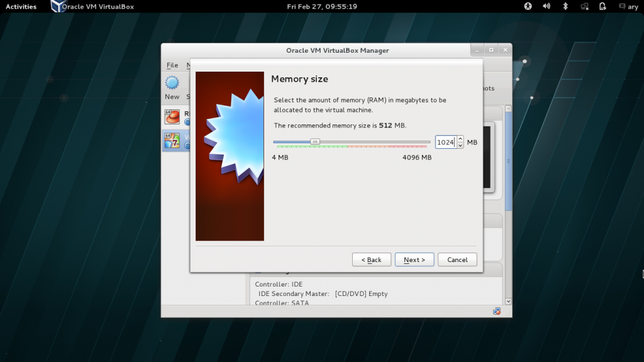Click the status bar icon at bottom right
The width and height of the screenshot is (644, 362).
(497, 311)
